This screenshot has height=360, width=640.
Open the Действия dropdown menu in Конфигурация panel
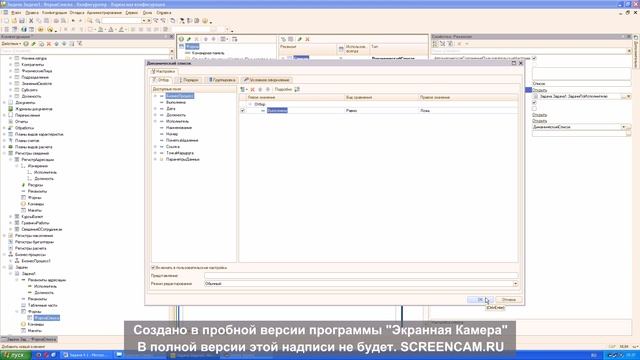[11, 44]
